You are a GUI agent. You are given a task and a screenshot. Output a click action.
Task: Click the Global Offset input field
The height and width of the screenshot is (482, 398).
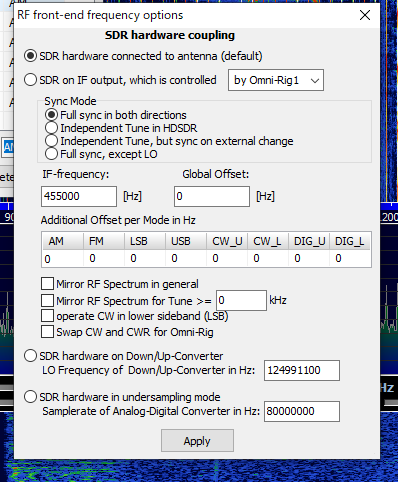[212, 196]
